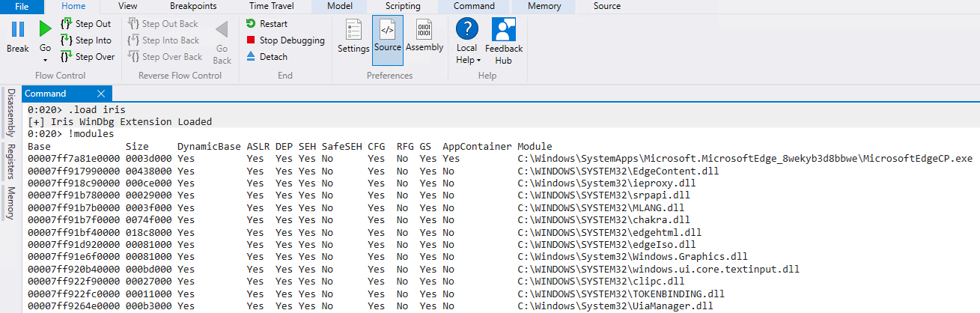This screenshot has width=980, height=313.
Task: Open Local Help
Action: click(467, 41)
